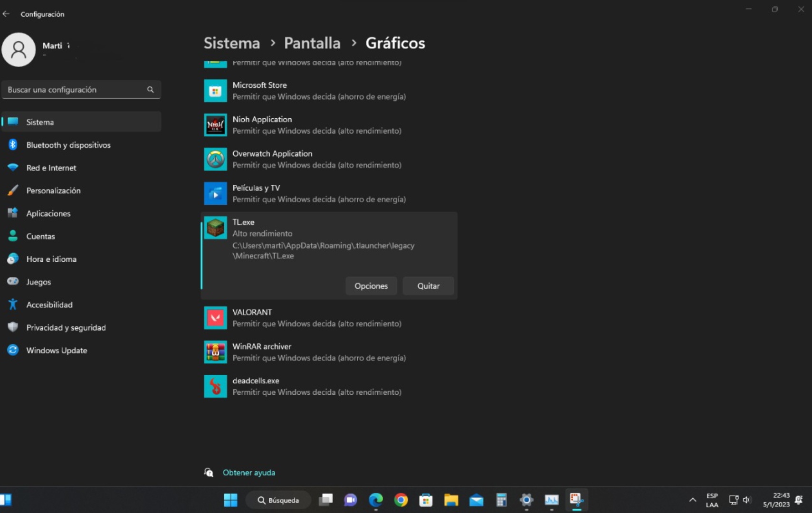Click the WinRAR archiver icon

coord(215,352)
